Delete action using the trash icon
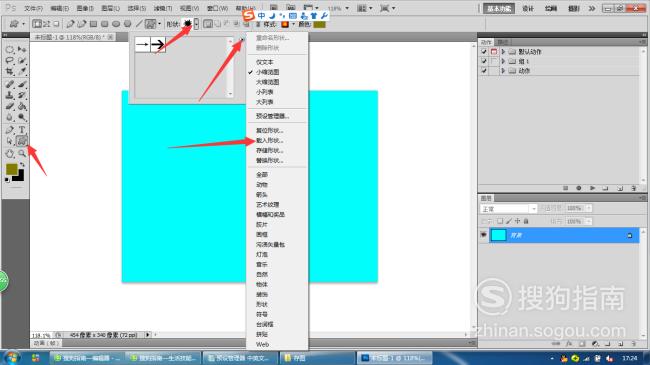Screen dimensions: 650x365 tap(633, 188)
